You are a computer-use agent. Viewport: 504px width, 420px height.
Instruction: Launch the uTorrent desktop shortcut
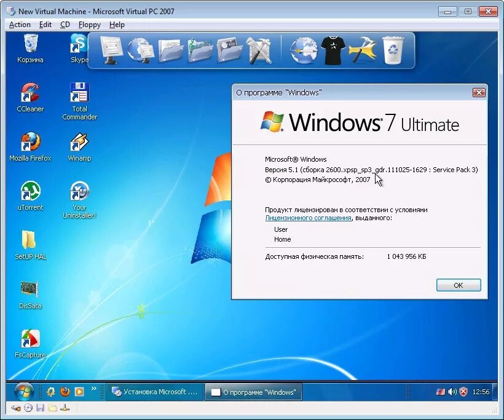click(30, 196)
